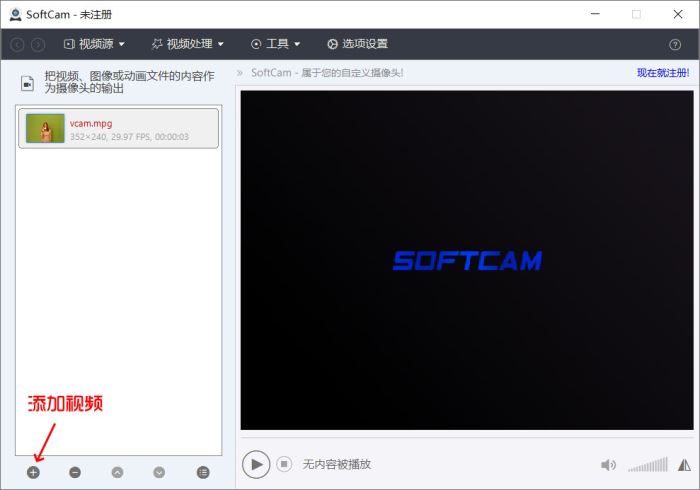The width and height of the screenshot is (700, 490).
Task: Open the playlist options list icon
Action: pos(203,472)
